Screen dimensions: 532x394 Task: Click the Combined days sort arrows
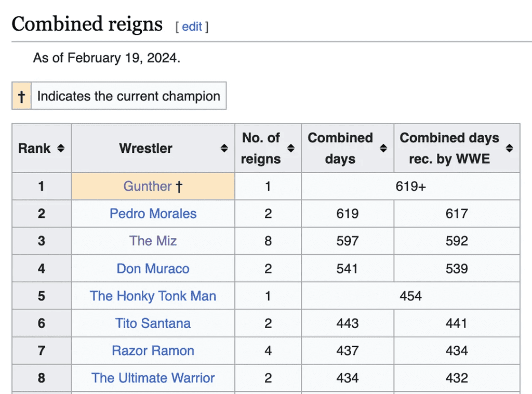tap(383, 148)
